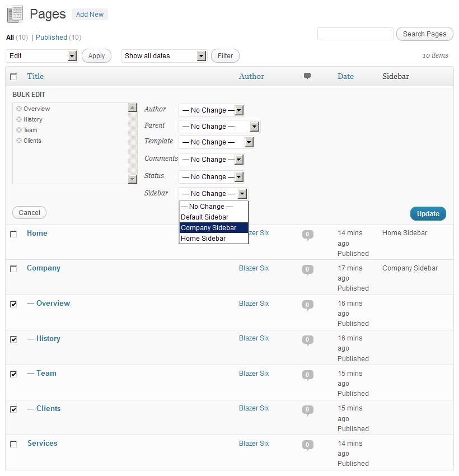Click the Pages document icon in header
This screenshot has height=476, width=459.
coord(15,14)
